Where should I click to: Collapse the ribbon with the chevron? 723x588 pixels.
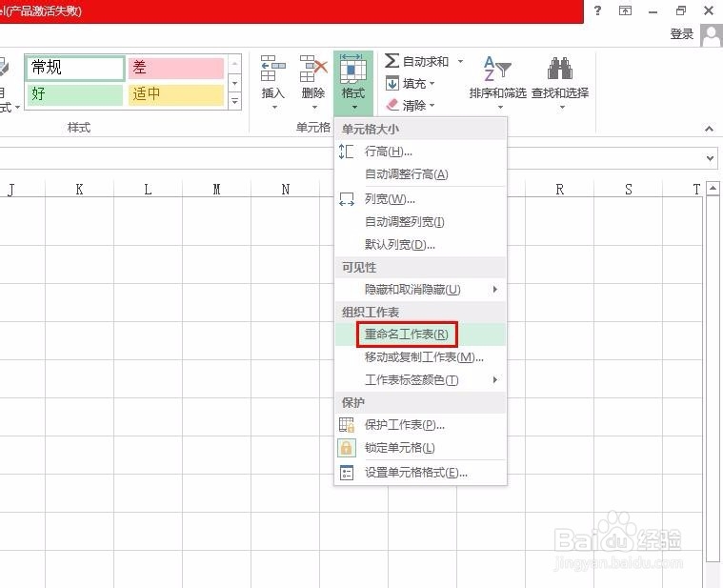709,129
